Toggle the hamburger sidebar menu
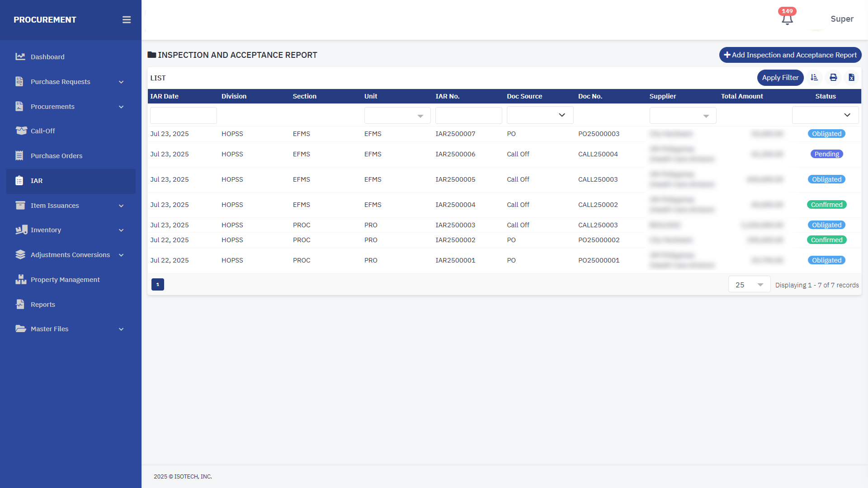The height and width of the screenshot is (488, 868). tap(127, 20)
